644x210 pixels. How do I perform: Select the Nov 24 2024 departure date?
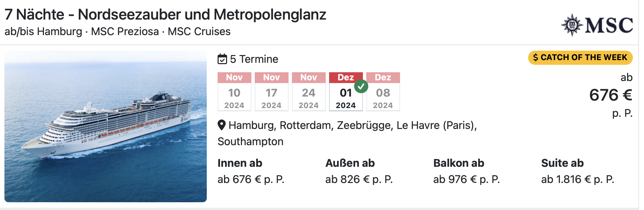[x=308, y=91]
